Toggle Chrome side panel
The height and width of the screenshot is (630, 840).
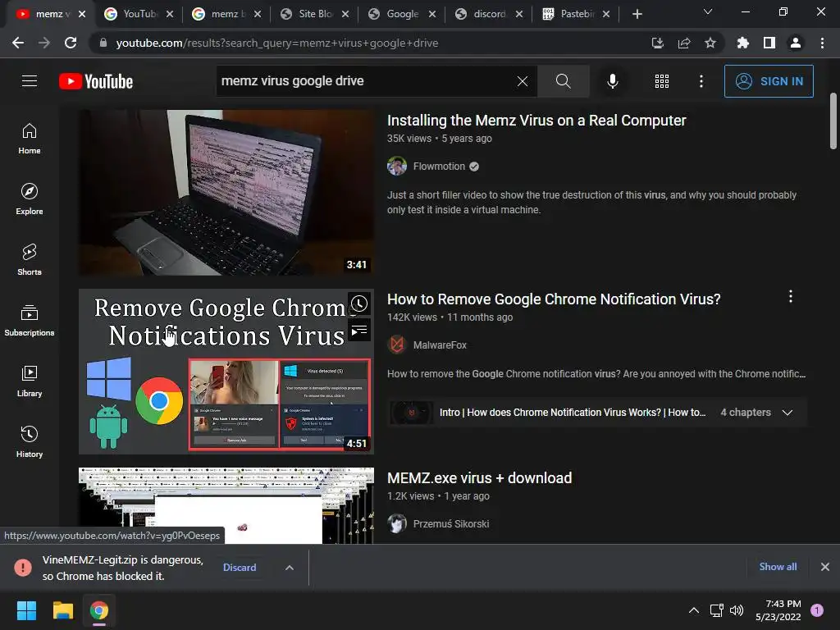pos(769,43)
